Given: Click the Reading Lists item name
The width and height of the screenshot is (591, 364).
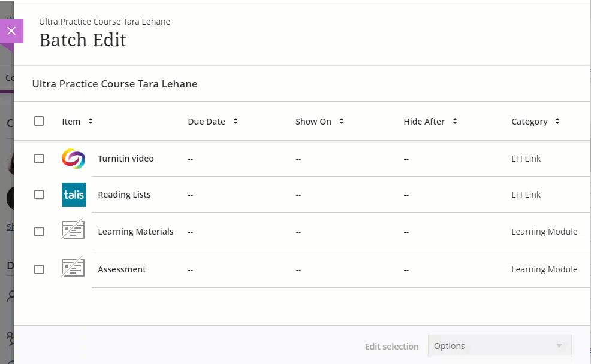Looking at the screenshot, I should pyautogui.click(x=124, y=195).
